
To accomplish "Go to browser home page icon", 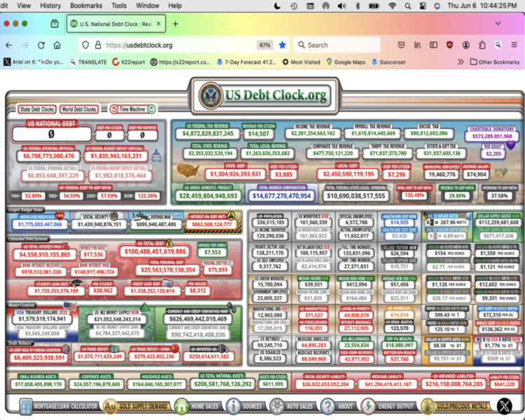I will tap(57, 45).
